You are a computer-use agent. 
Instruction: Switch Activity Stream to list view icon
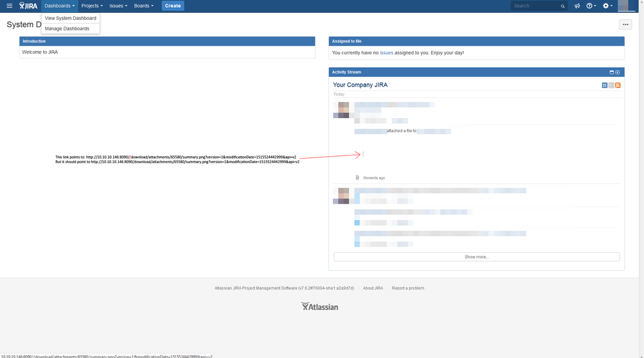[611, 85]
